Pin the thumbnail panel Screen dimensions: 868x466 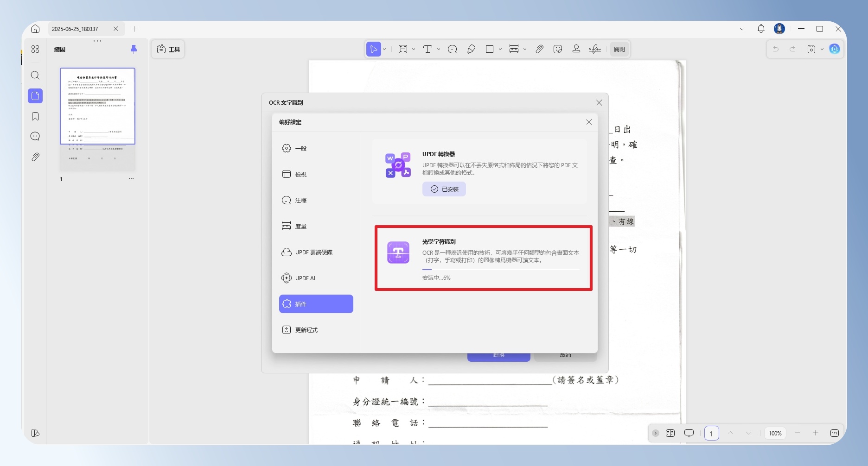[134, 49]
